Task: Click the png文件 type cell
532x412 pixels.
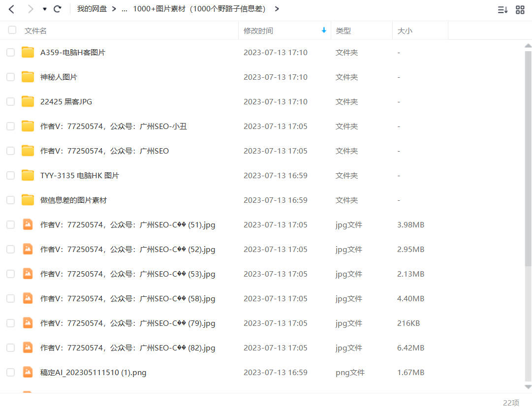Action: (350, 373)
